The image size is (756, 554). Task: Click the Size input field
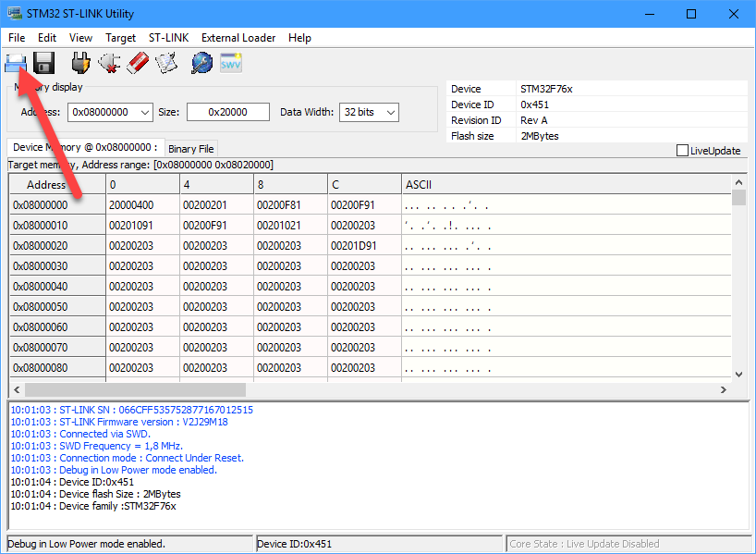click(x=228, y=112)
